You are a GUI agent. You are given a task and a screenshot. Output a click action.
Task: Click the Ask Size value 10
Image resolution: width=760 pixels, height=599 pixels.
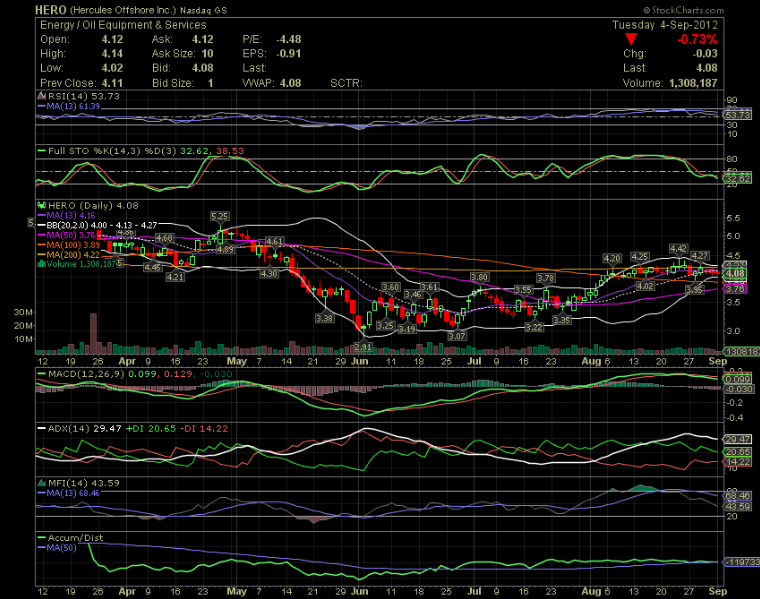click(207, 54)
